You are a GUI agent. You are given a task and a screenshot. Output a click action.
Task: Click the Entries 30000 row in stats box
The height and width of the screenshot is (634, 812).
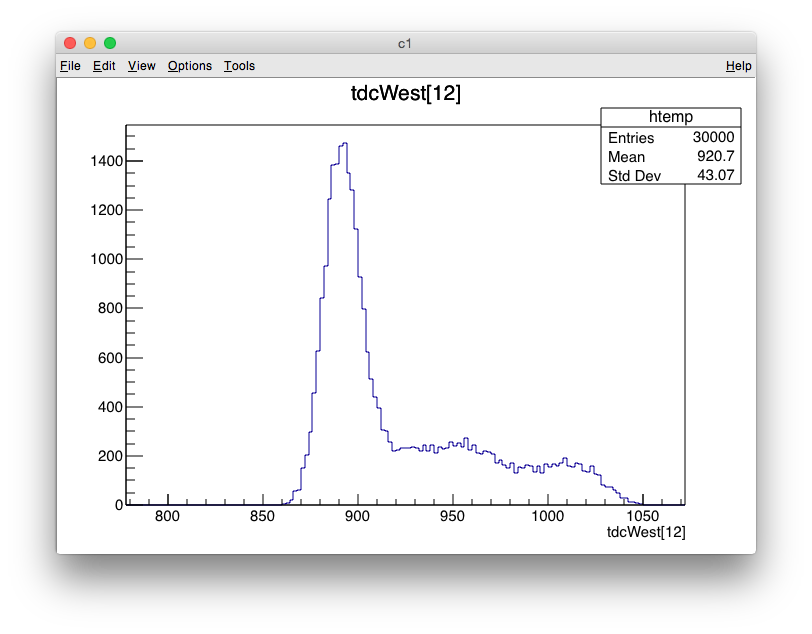pyautogui.click(x=671, y=137)
